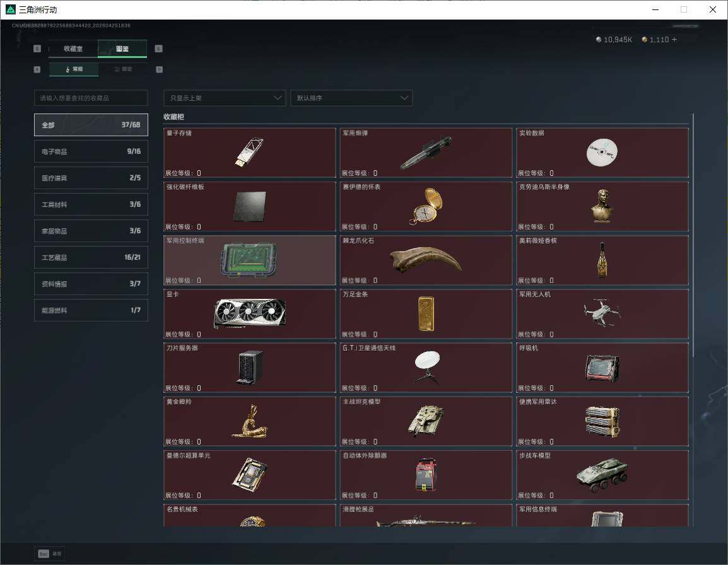
Task: Select 赛伊德的怀表 pocket watch
Action: [426, 207]
